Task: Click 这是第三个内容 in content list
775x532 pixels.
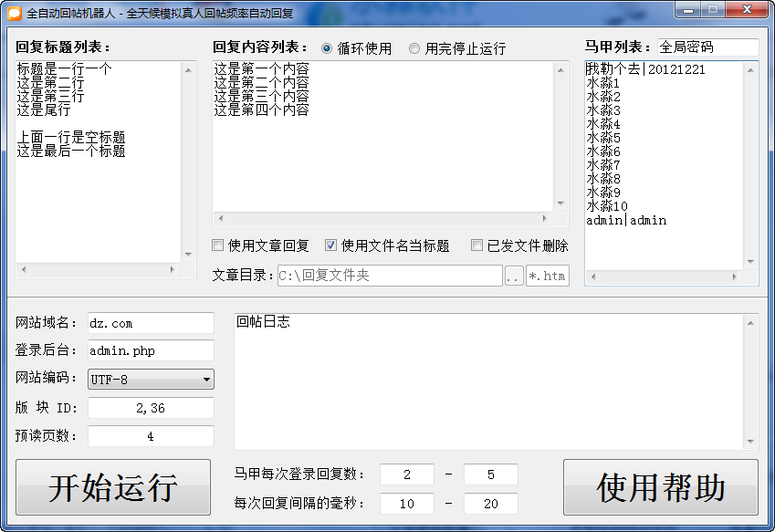Action: click(x=261, y=96)
